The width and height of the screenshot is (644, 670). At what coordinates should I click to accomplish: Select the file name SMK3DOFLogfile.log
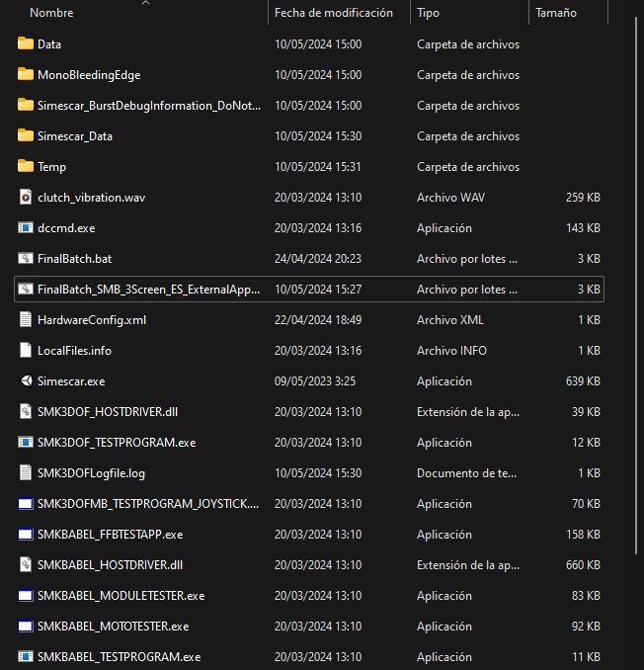(92, 473)
